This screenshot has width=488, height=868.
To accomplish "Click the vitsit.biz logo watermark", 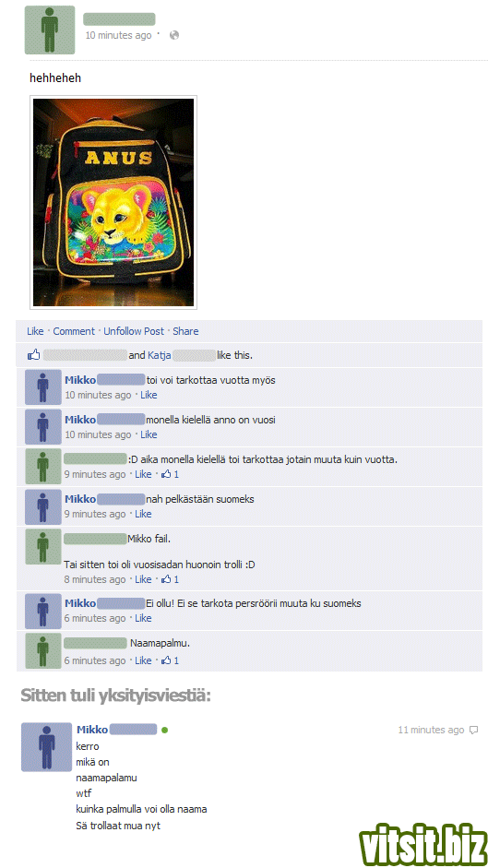I will (421, 845).
